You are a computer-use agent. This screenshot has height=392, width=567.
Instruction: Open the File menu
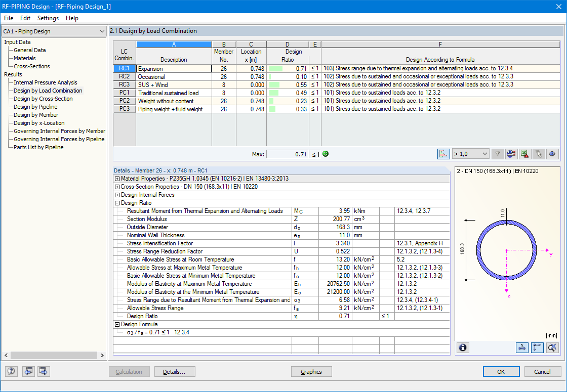tap(8, 18)
